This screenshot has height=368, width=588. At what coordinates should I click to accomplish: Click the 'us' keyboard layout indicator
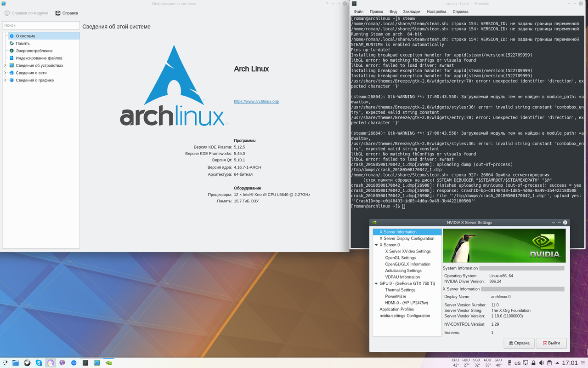(517, 363)
